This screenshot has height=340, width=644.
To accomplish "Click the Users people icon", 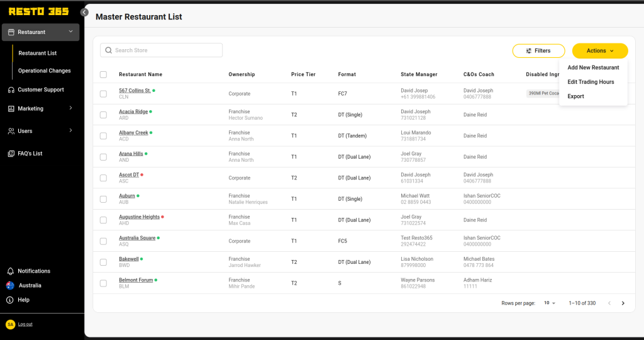I will pyautogui.click(x=11, y=131).
